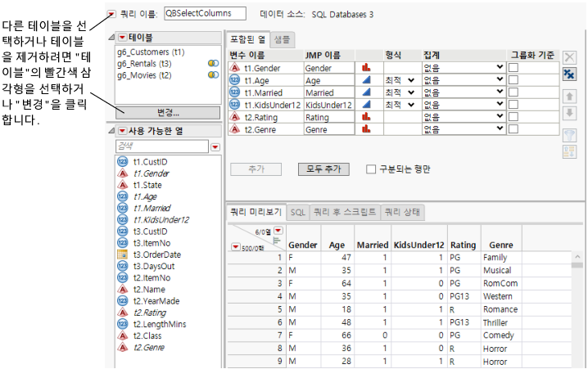Viewport: 588px width, 369px height.
Task: Open 집계 dropdown for t1.Gender
Action: coord(464,68)
